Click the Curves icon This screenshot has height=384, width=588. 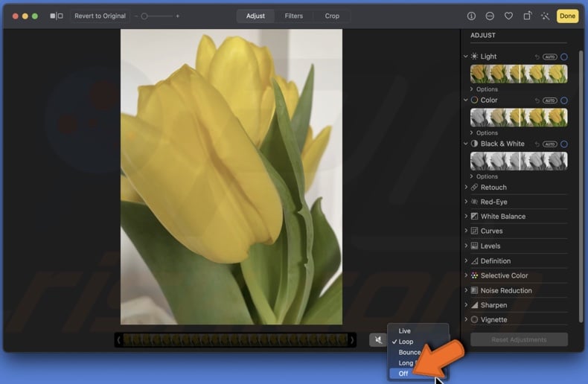click(474, 231)
